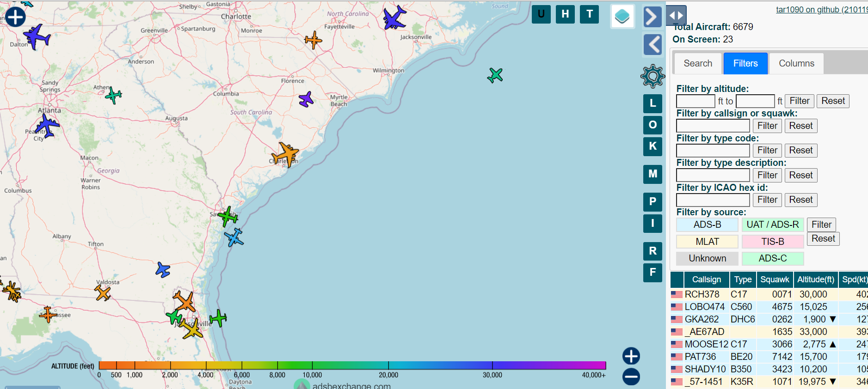Click Reset button for type code
This screenshot has width=868, height=389.
click(x=801, y=150)
